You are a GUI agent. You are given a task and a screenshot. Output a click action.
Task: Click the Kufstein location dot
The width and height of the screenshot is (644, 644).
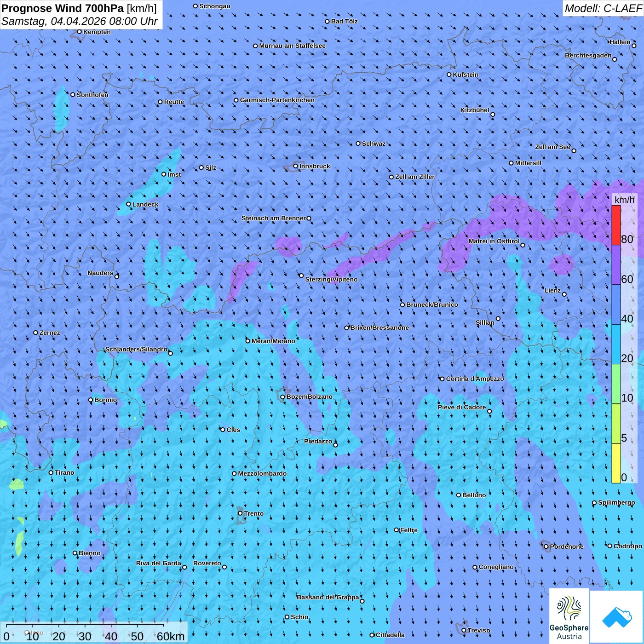pos(449,75)
